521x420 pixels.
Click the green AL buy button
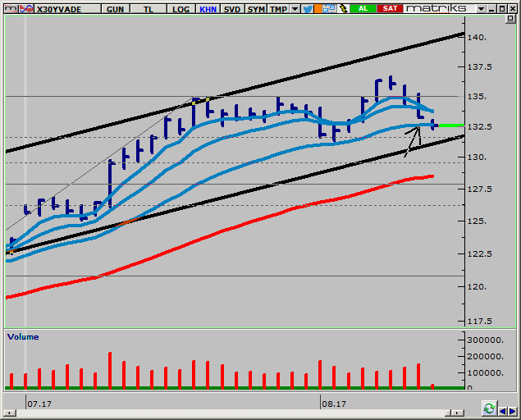pyautogui.click(x=363, y=9)
